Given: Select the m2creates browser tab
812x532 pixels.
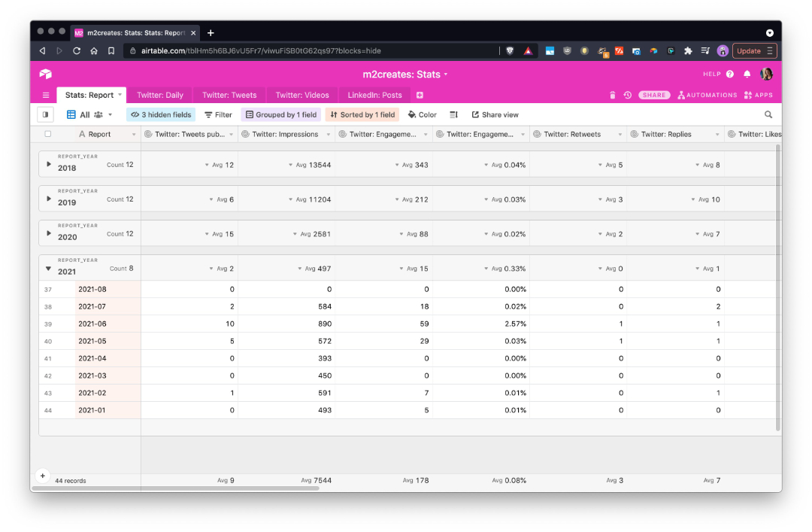Looking at the screenshot, I should [135, 32].
